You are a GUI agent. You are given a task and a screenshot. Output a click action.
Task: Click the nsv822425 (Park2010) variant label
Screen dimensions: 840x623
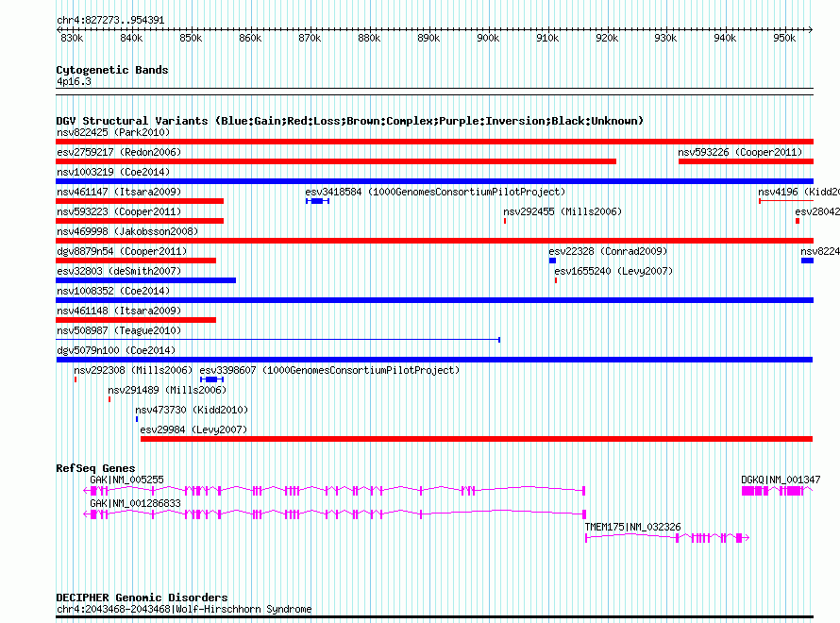[113, 132]
